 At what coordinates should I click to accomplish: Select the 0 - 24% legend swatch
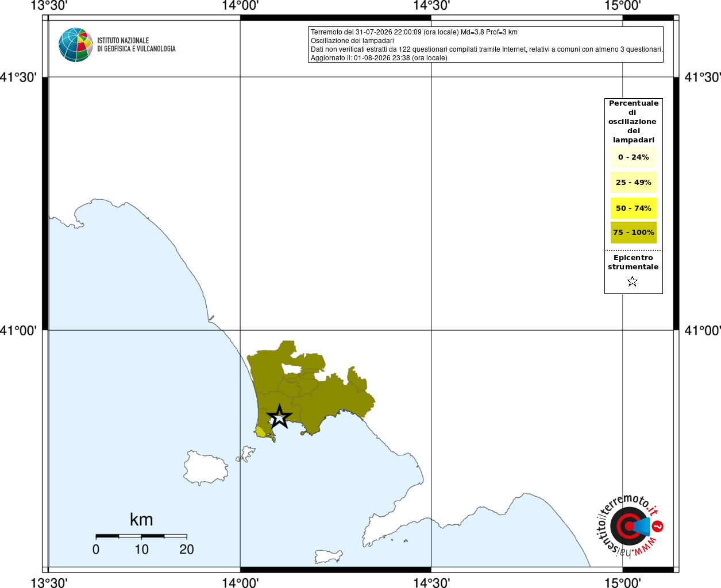[634, 157]
